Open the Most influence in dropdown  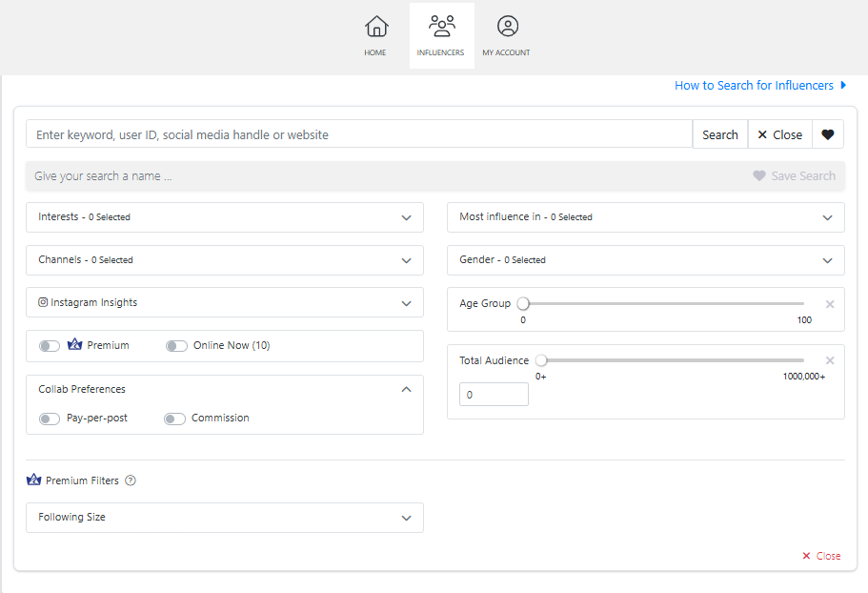645,217
